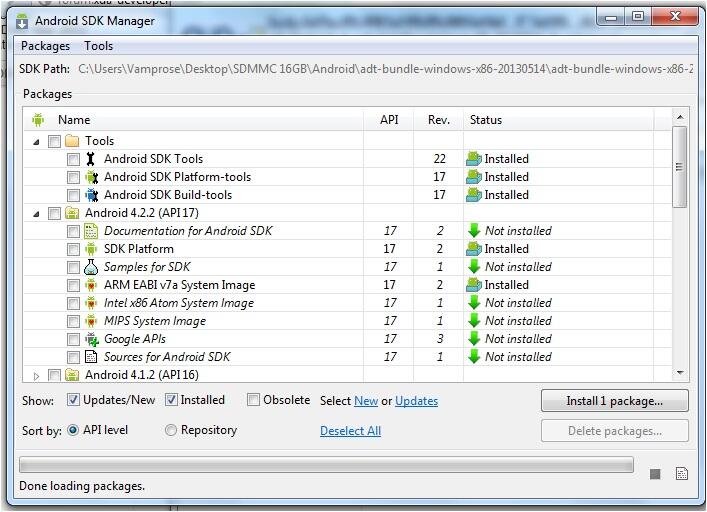The width and height of the screenshot is (707, 512).
Task: Click the Android SDK Tools wrench icon
Action: pos(91,159)
